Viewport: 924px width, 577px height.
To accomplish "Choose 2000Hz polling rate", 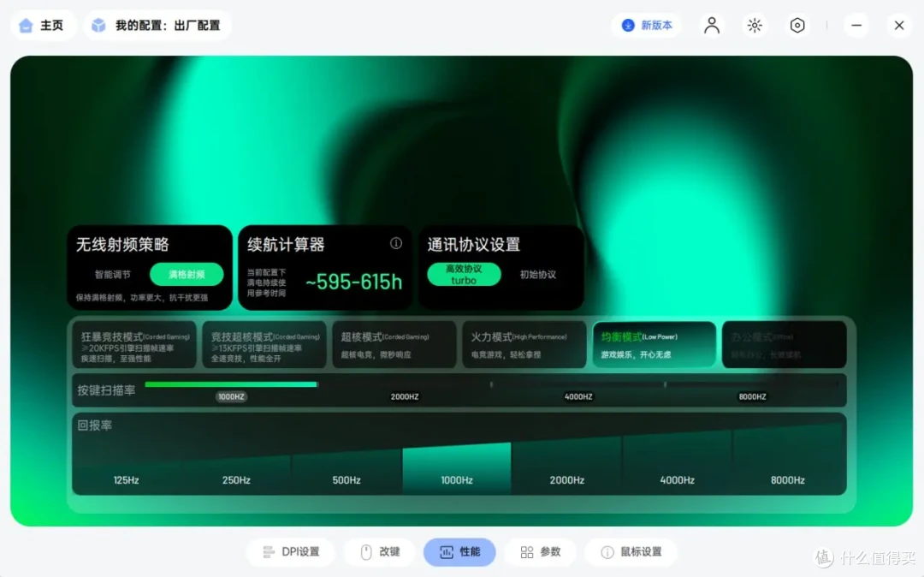I will click(x=567, y=479).
